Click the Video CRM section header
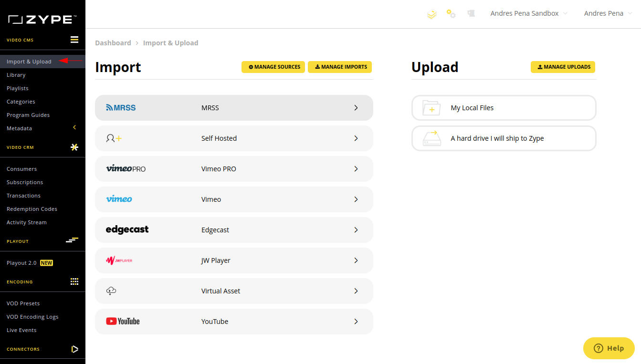The width and height of the screenshot is (641, 364). [21, 147]
